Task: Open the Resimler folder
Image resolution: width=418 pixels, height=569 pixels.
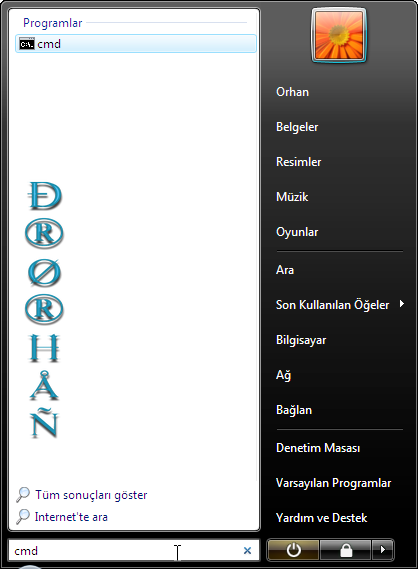Action: (x=298, y=161)
